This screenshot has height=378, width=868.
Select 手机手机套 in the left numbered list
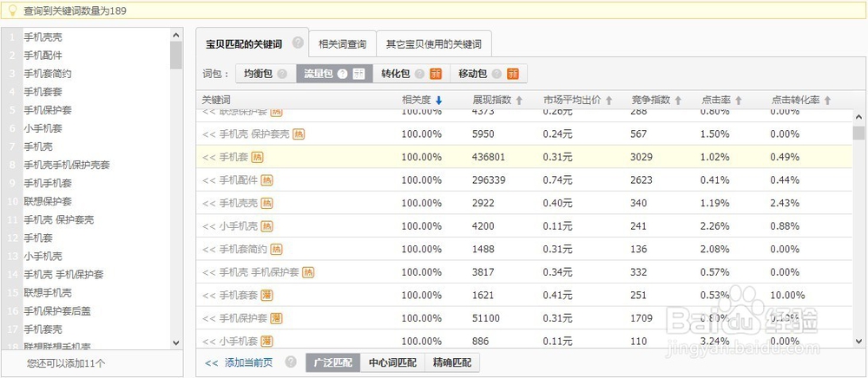pos(48,183)
